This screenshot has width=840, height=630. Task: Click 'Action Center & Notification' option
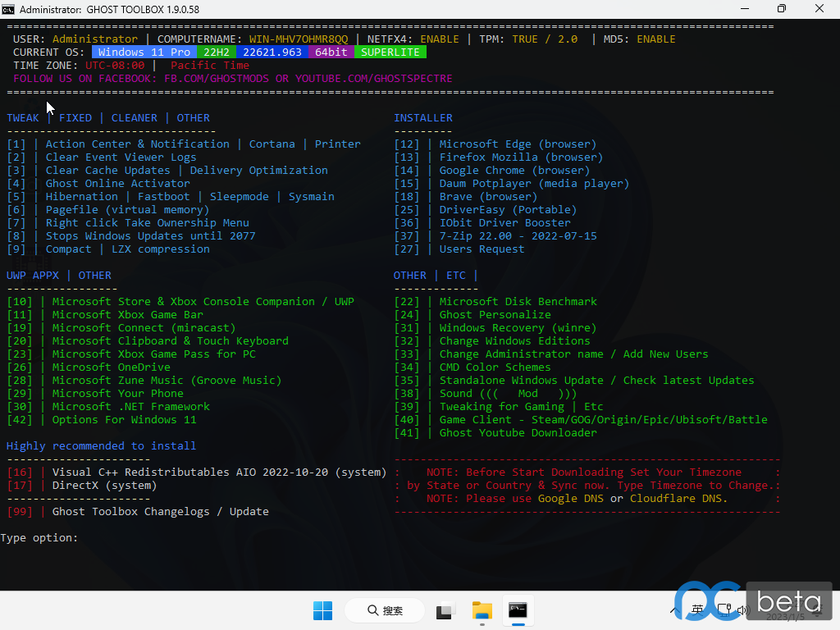point(138,144)
